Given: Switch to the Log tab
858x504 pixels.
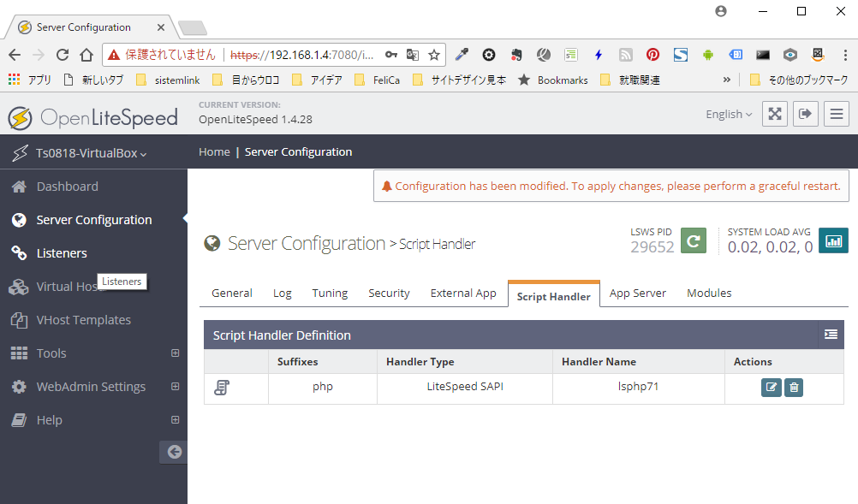Looking at the screenshot, I should pyautogui.click(x=283, y=293).
